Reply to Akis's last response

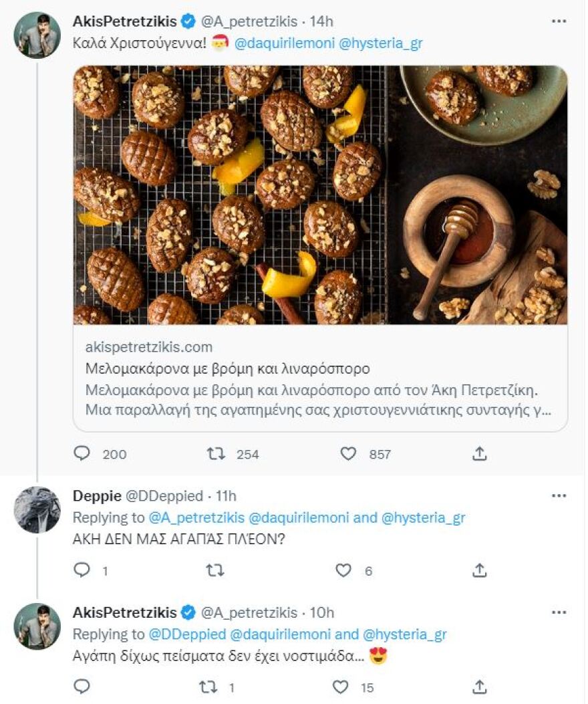pyautogui.click(x=82, y=687)
